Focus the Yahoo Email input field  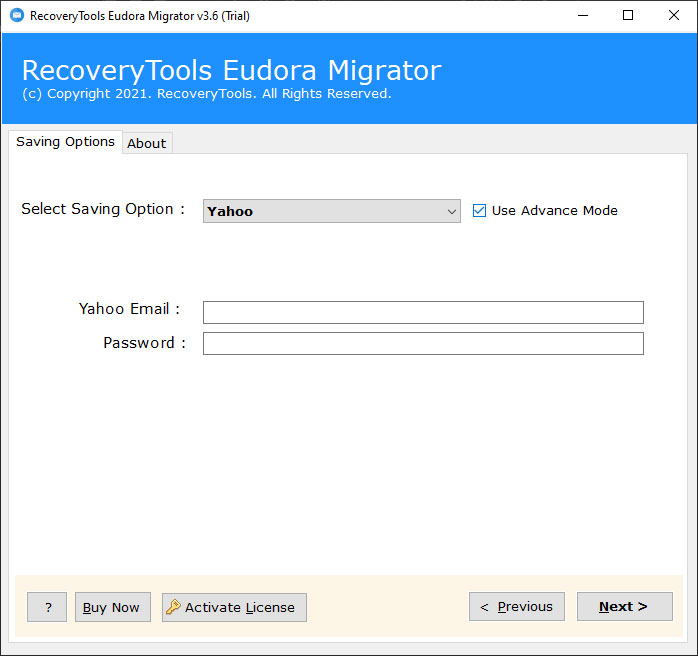(x=423, y=312)
